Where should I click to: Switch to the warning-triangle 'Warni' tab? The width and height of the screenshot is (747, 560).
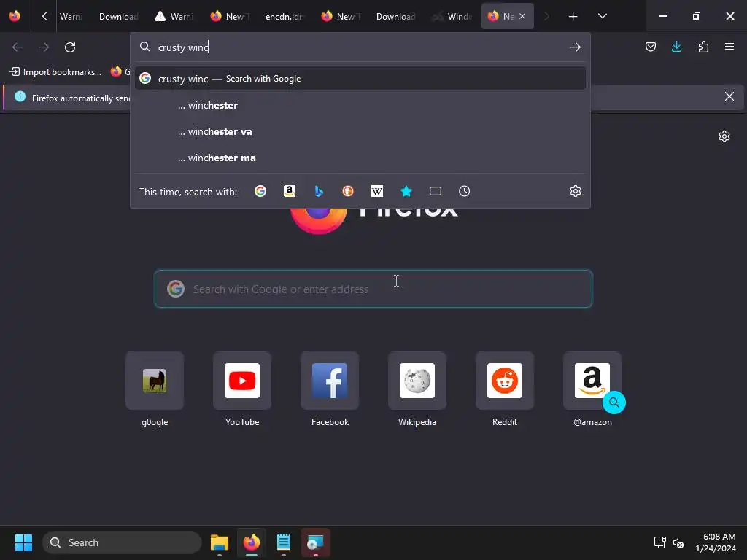pyautogui.click(x=174, y=17)
